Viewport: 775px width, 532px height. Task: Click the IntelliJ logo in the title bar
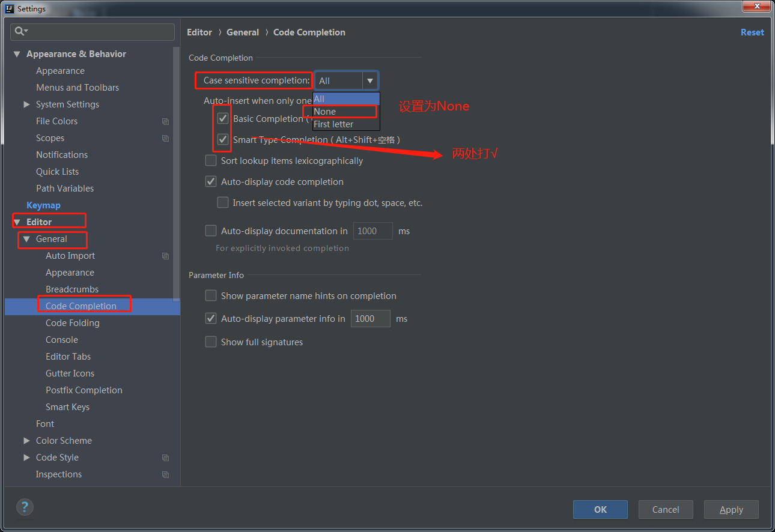[x=9, y=8]
